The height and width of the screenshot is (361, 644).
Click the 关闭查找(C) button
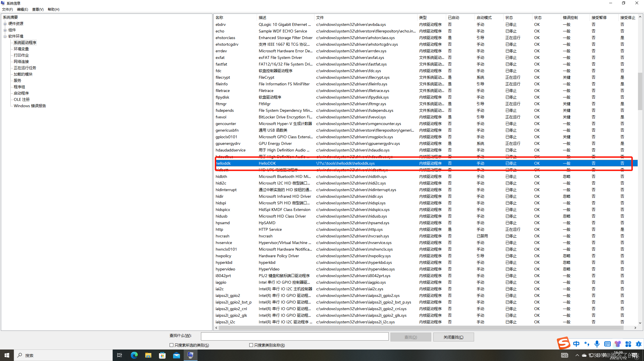click(x=453, y=337)
